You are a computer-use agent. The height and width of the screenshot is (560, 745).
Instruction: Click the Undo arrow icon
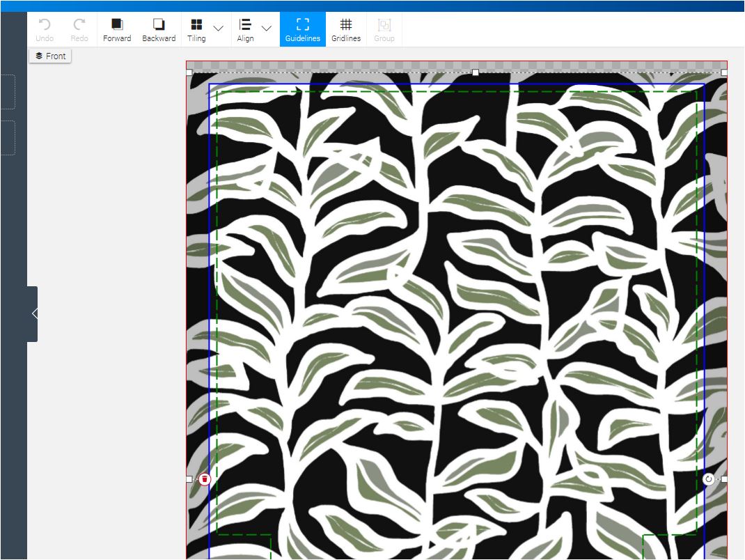coord(45,25)
